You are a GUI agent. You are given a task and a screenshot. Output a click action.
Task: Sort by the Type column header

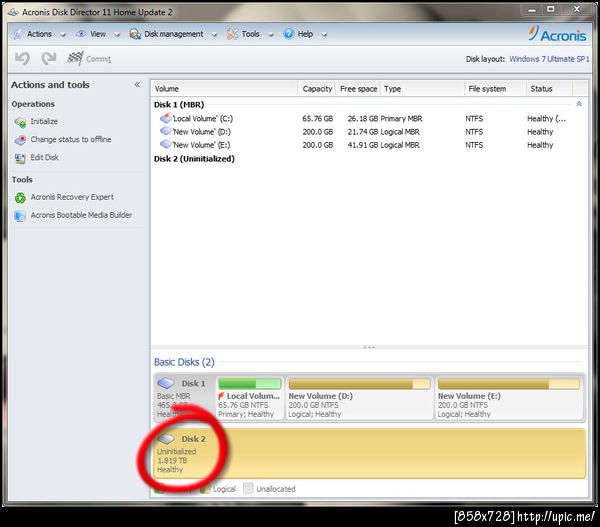[423, 89]
